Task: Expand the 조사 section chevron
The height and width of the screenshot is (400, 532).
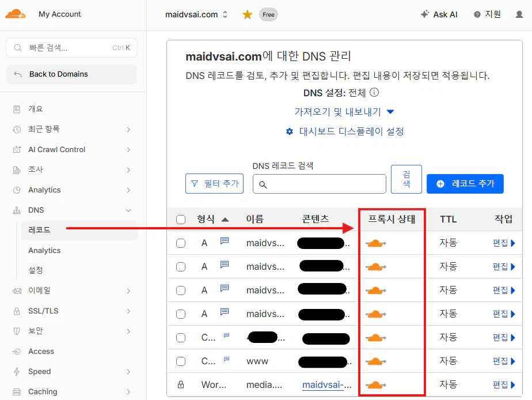Action: 128,170
